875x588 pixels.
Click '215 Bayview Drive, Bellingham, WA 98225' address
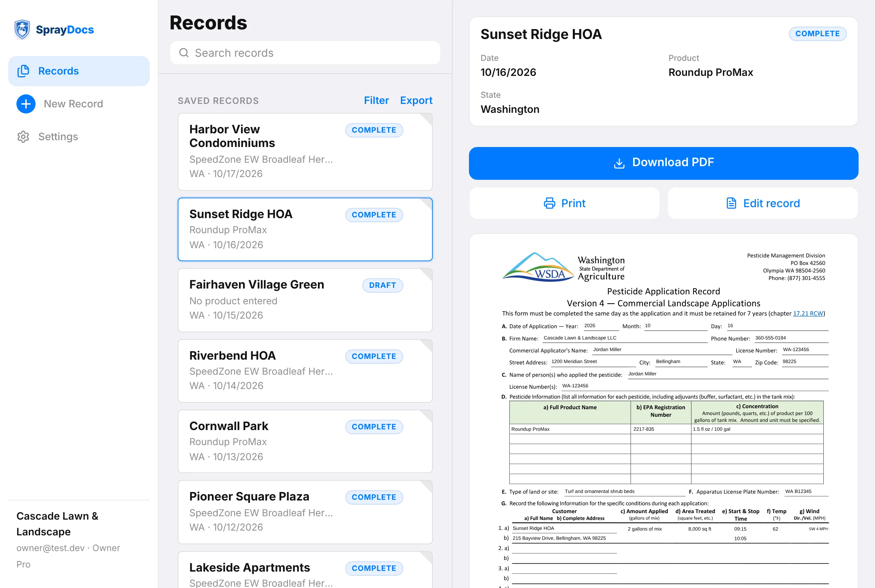559,538
